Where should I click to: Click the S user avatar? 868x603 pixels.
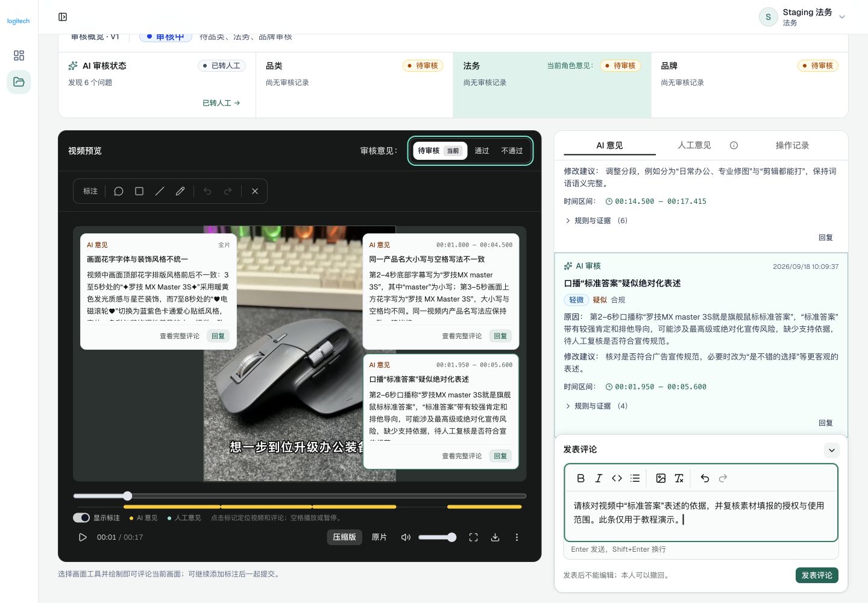pos(768,17)
